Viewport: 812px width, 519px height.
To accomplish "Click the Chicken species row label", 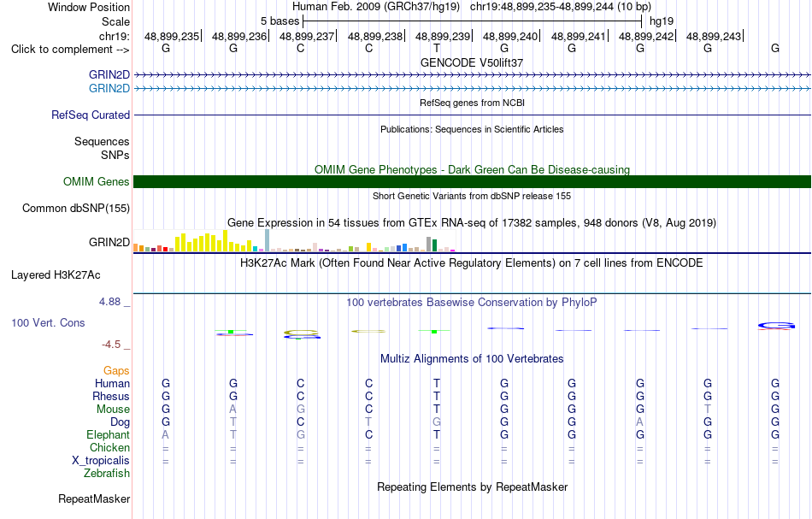I will [109, 447].
